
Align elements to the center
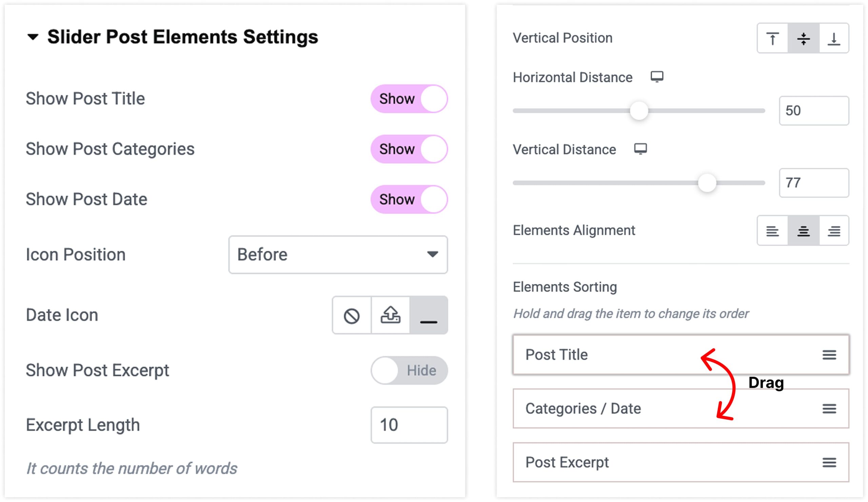click(804, 231)
